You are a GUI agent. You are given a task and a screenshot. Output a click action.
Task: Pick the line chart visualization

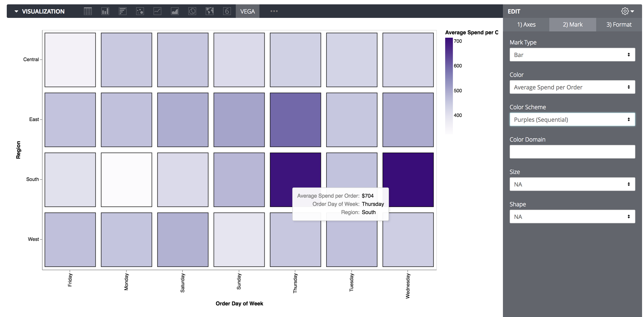[157, 11]
